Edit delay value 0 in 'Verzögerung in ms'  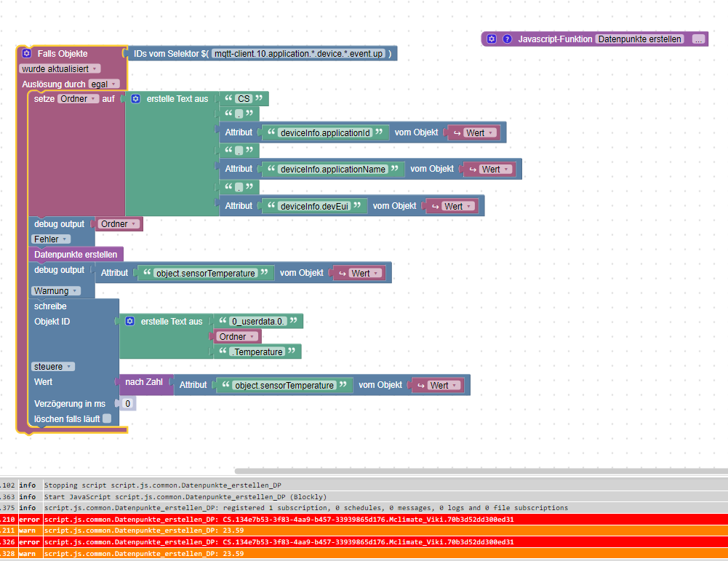(x=128, y=404)
